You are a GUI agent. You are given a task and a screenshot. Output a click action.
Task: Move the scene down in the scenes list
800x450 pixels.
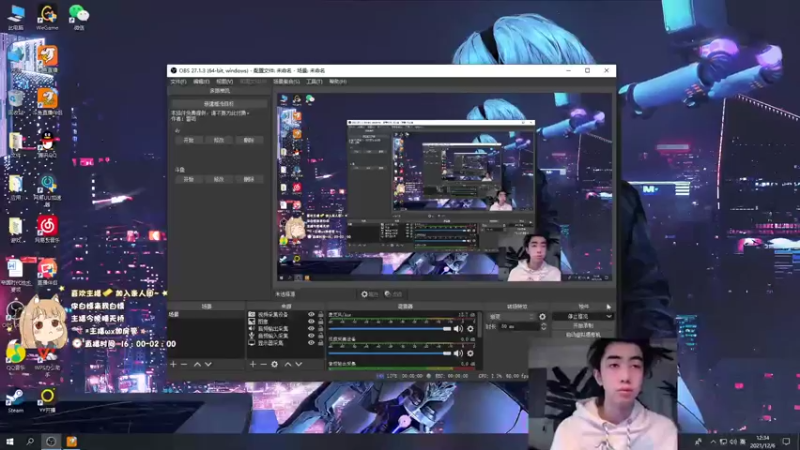pos(208,364)
